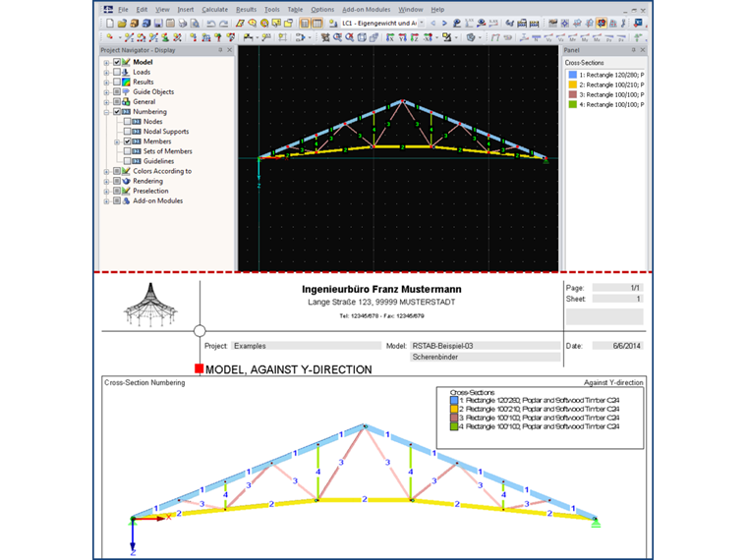Image resolution: width=747 pixels, height=560 pixels.
Task: Toggle the Project Navigator panel icon
Action: point(305,24)
